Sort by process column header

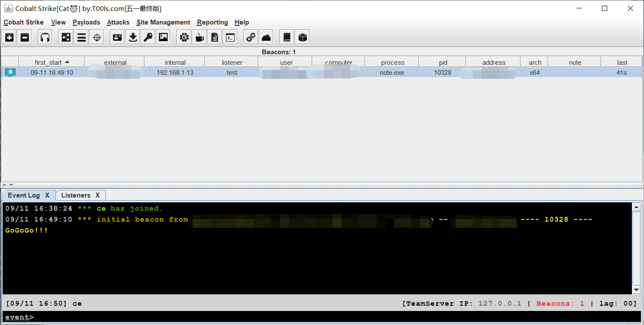point(392,62)
